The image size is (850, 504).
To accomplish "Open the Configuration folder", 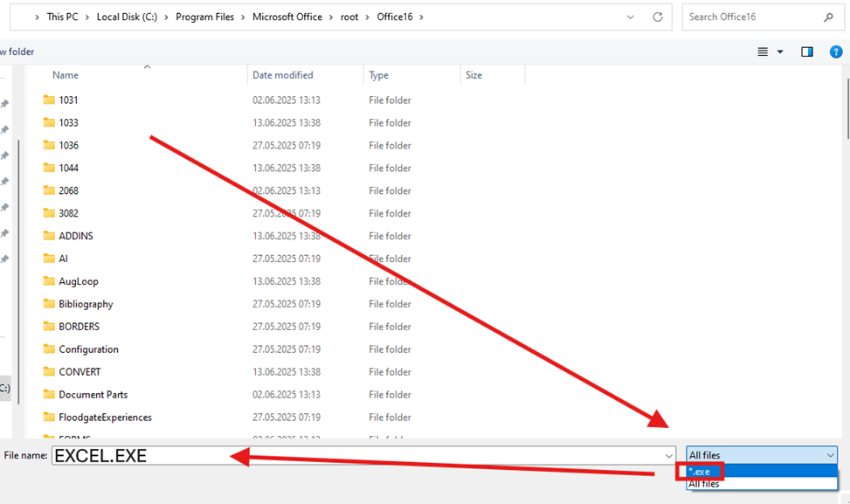I will [x=87, y=349].
